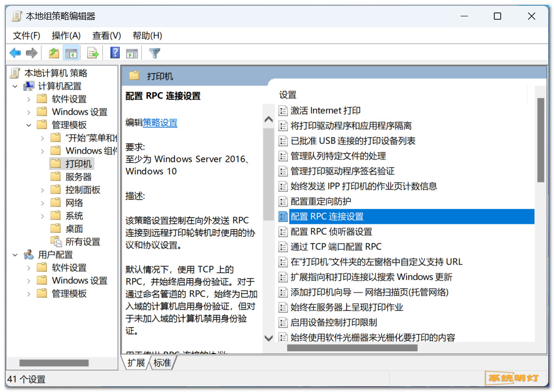This screenshot has height=392, width=554.
Task: Collapse the 用户配置 tree node
Action: [15, 255]
